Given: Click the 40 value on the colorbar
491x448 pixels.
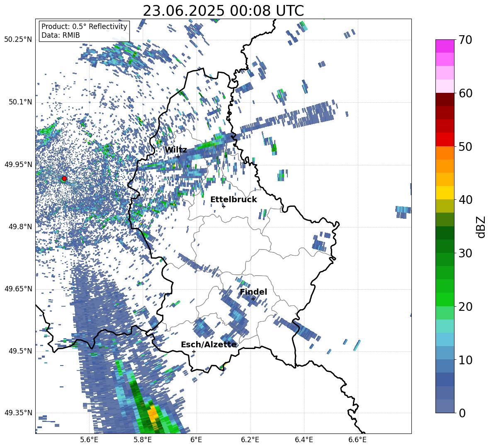Looking at the screenshot, I should tap(465, 200).
